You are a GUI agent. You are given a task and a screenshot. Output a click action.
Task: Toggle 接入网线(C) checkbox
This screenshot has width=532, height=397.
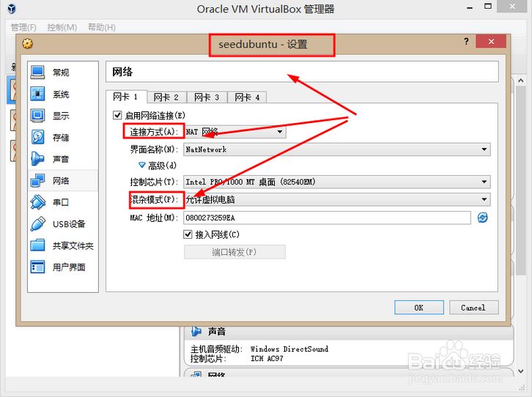click(188, 234)
